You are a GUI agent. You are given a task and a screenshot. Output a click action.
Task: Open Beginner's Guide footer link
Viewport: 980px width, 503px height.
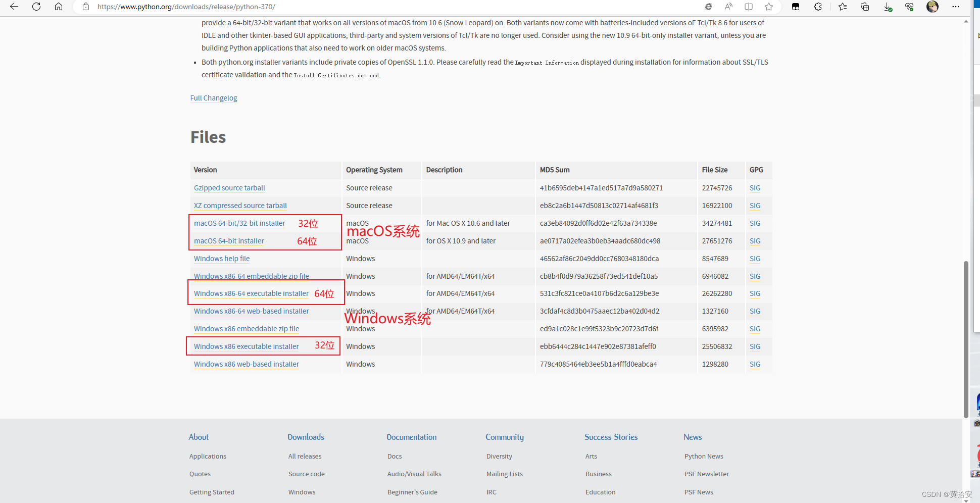click(412, 492)
